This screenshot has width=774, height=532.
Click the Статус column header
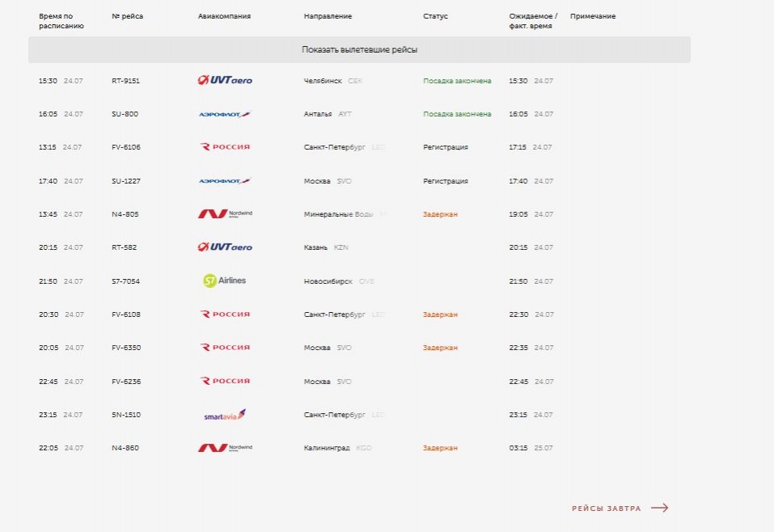[435, 16]
